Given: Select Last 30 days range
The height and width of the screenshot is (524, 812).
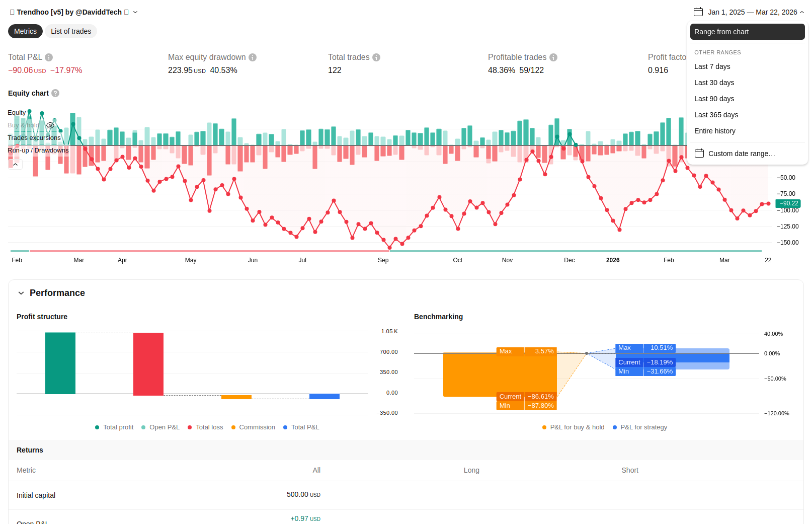Looking at the screenshot, I should (714, 83).
